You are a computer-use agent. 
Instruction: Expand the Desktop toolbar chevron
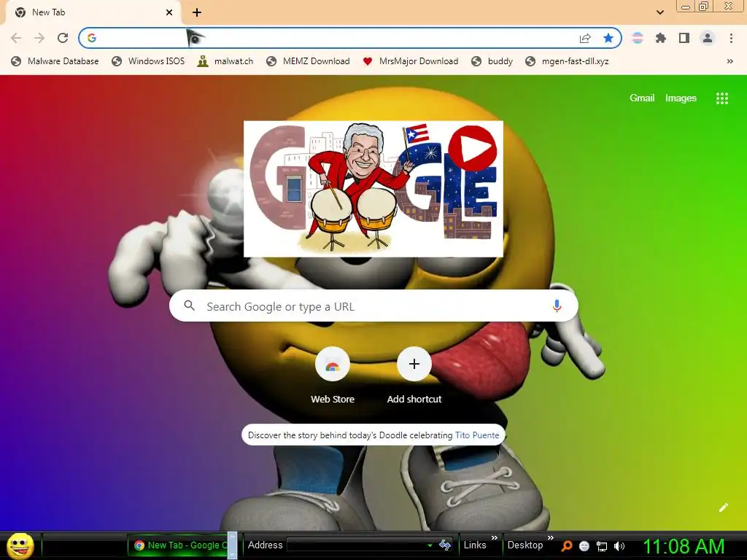(551, 538)
